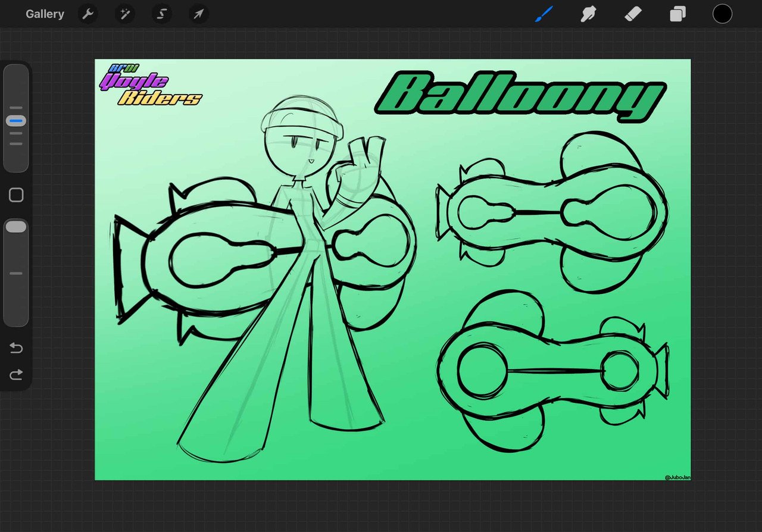Viewport: 762px width, 532px height.
Task: Undo the last stroke
Action: point(16,348)
